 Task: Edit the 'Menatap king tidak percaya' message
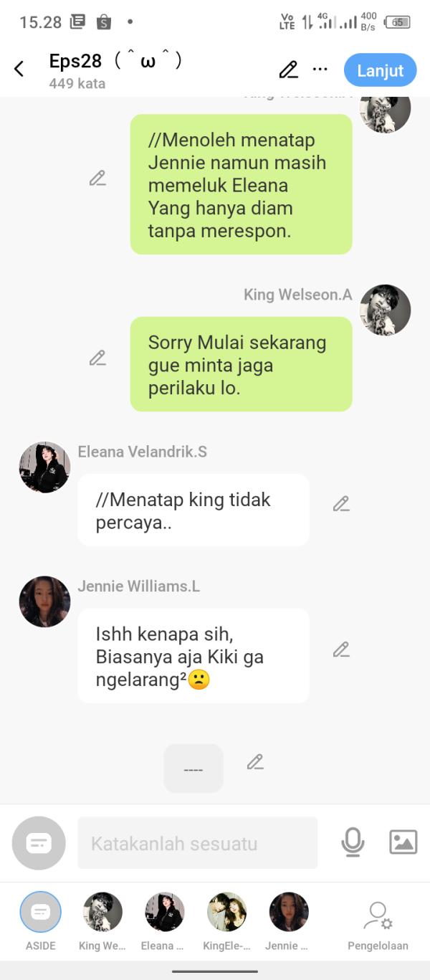coord(341,504)
